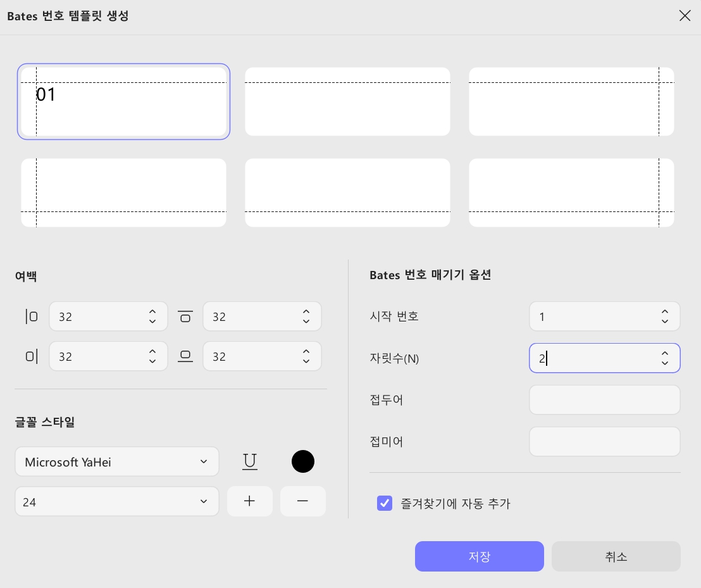
Task: Click the 저장 button
Action: pos(480,556)
